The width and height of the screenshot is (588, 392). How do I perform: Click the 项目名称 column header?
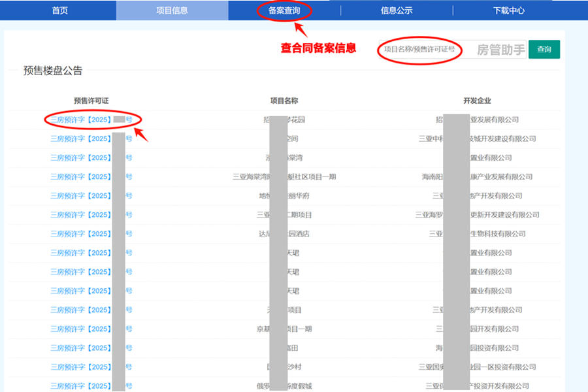click(x=284, y=101)
